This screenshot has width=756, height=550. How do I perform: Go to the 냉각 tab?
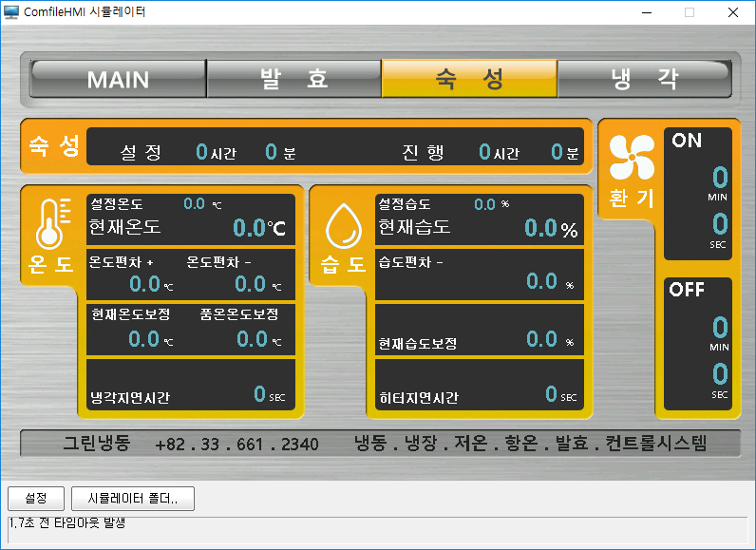coord(644,79)
